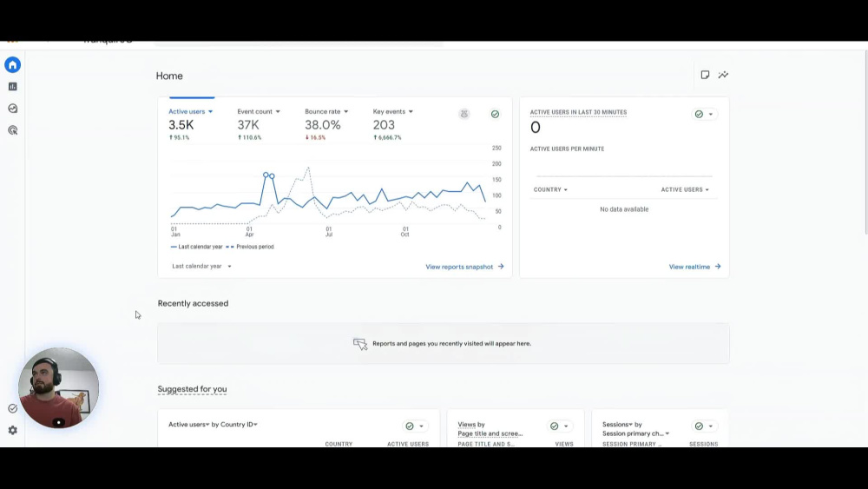The height and width of the screenshot is (489, 868).
Task: Open Views by Page title check dropdown
Action: point(559,426)
